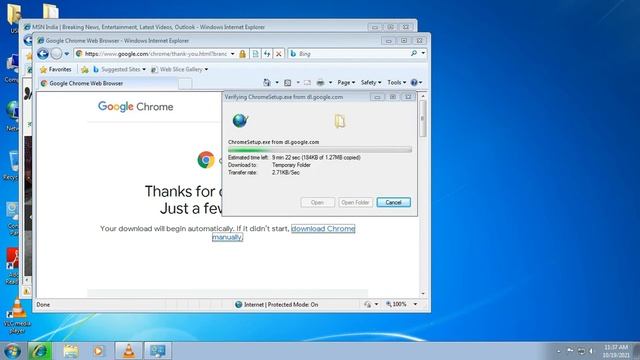Click the google.com URL address field
The height and width of the screenshot is (360, 640).
coord(156,54)
